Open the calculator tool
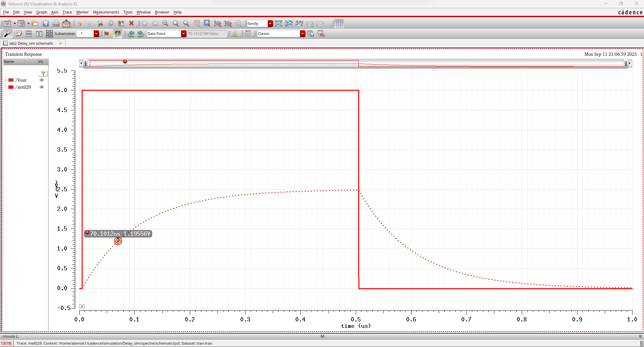 (x=248, y=34)
